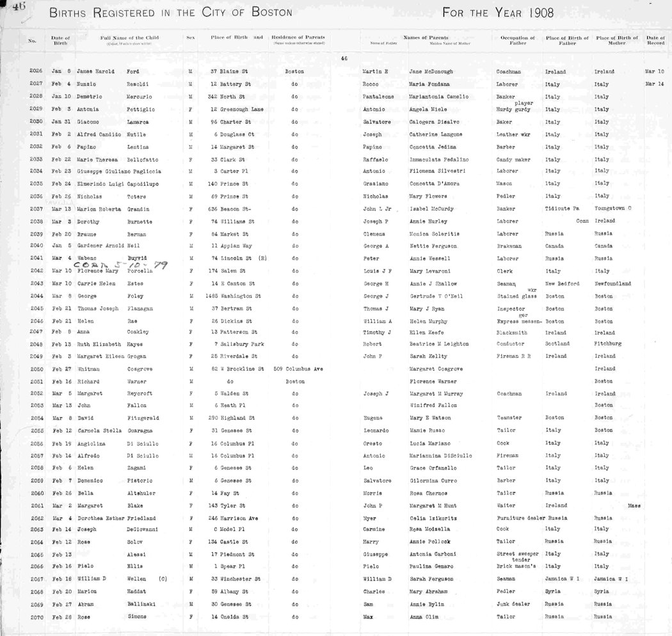Viewport: 672px width, 636px height.
Task: Click the "Date of Record" column header
Action: pos(656,40)
